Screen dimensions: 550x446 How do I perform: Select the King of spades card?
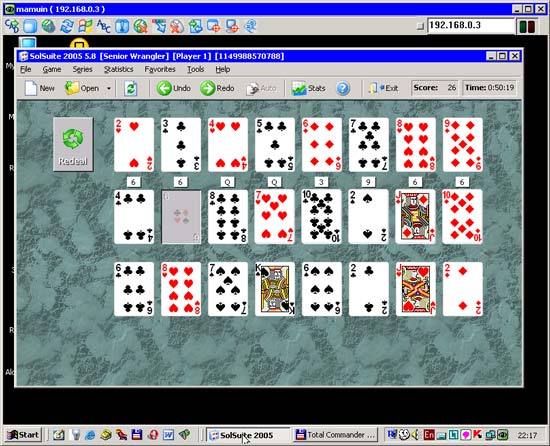275,289
